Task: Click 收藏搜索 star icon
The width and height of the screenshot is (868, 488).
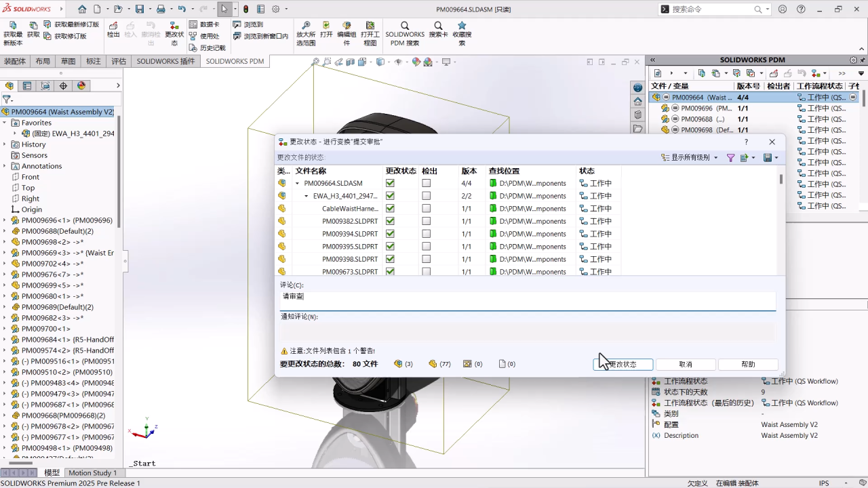Action: click(x=462, y=26)
